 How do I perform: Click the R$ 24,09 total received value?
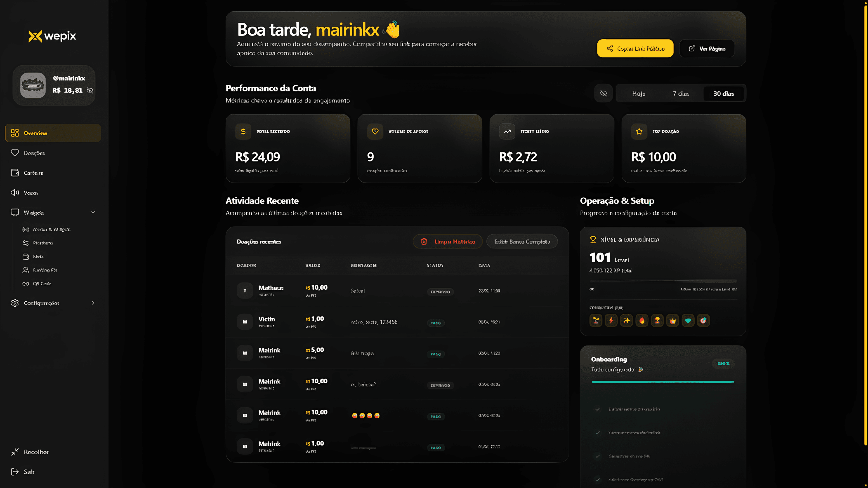tap(257, 157)
